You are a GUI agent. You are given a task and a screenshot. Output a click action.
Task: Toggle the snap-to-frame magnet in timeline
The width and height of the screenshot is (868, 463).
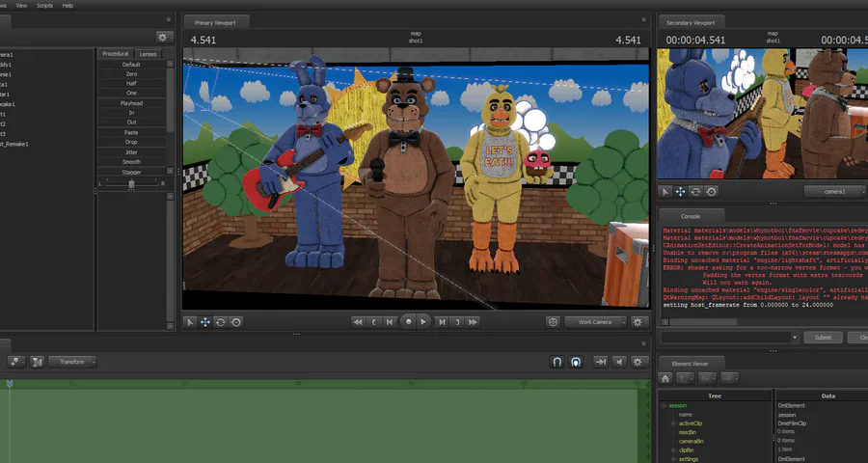tap(577, 362)
